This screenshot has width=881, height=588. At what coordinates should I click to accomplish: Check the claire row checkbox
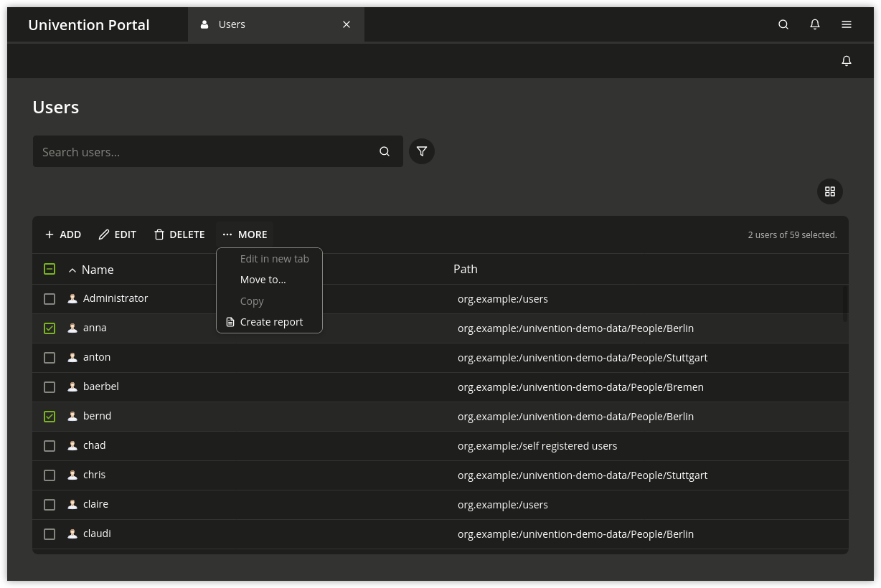coord(50,505)
